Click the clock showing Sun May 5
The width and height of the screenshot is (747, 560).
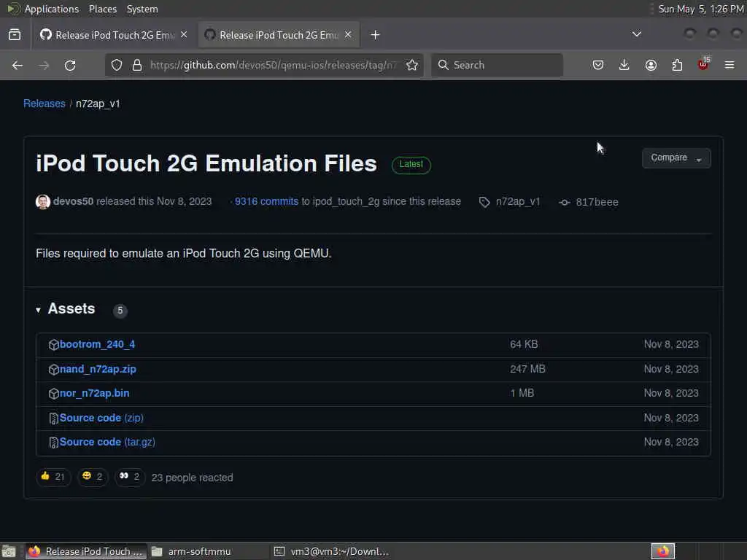pos(701,9)
